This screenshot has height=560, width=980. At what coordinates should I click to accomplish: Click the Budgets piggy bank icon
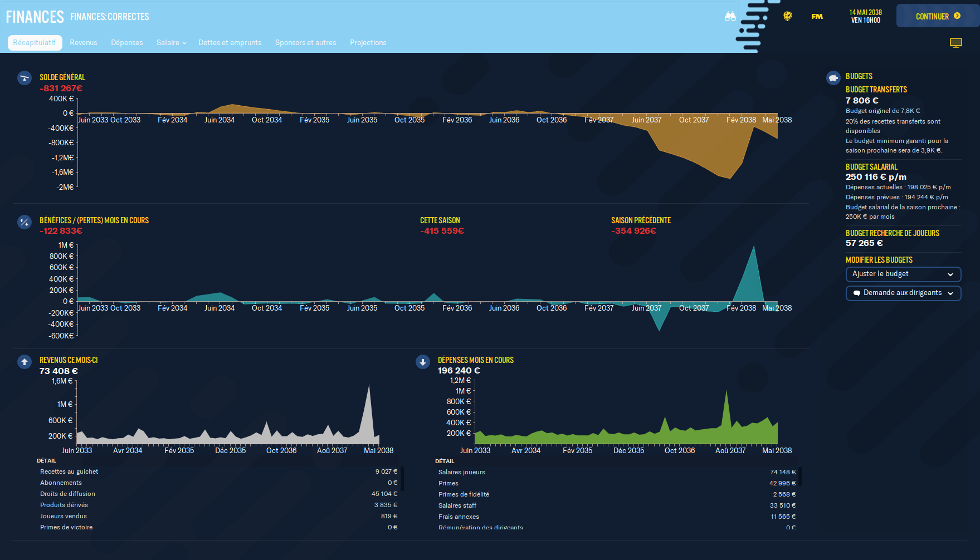coord(833,78)
